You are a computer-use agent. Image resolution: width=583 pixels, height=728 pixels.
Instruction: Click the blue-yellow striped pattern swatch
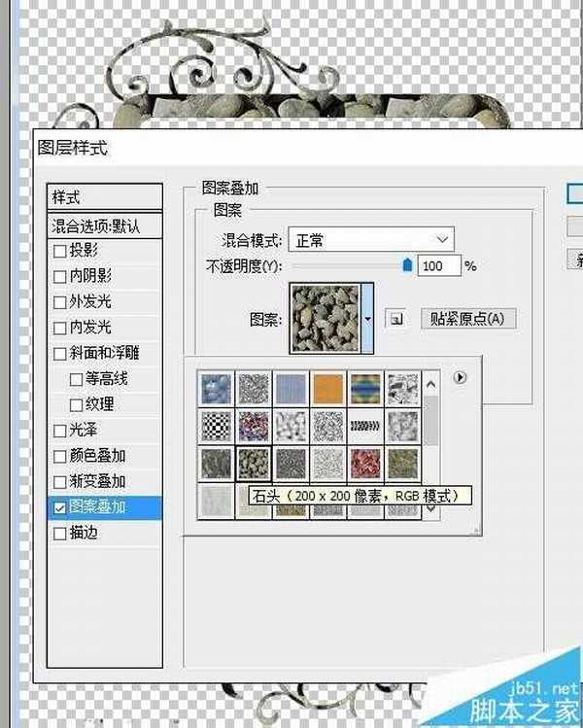pos(366,386)
